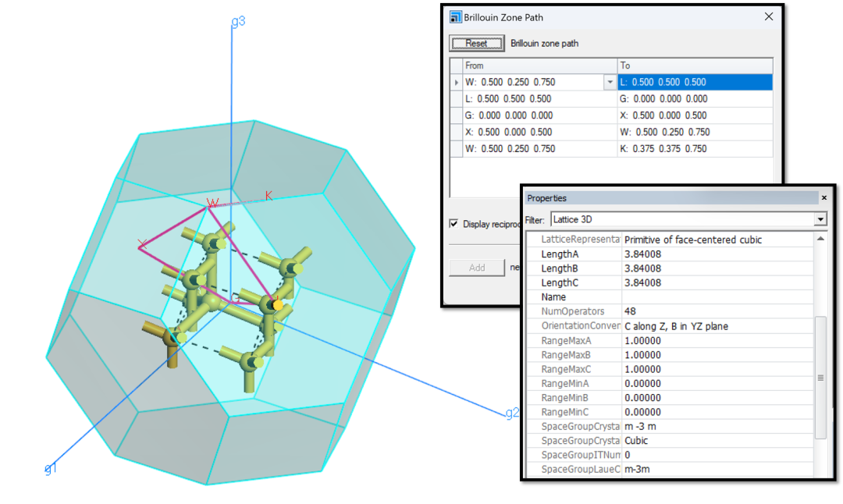Image resolution: width=843 pixels, height=504 pixels.
Task: Close the Brillouin Zone Path dialog
Action: 769,16
